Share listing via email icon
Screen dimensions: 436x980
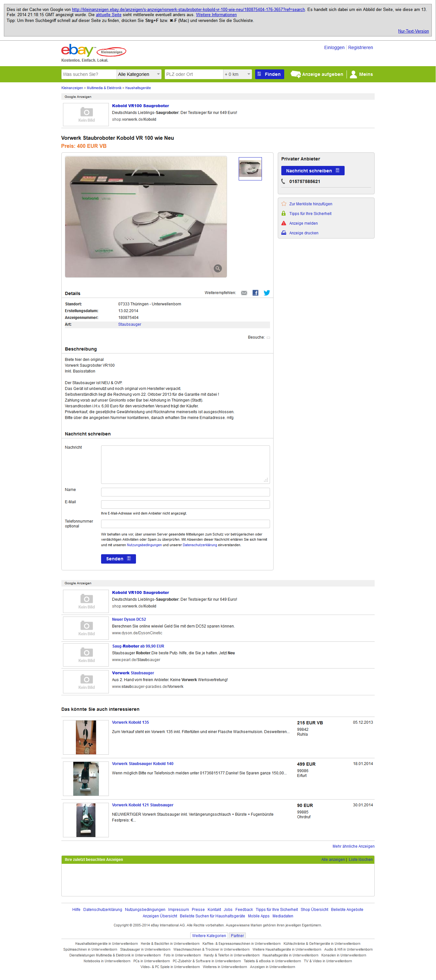pyautogui.click(x=244, y=293)
